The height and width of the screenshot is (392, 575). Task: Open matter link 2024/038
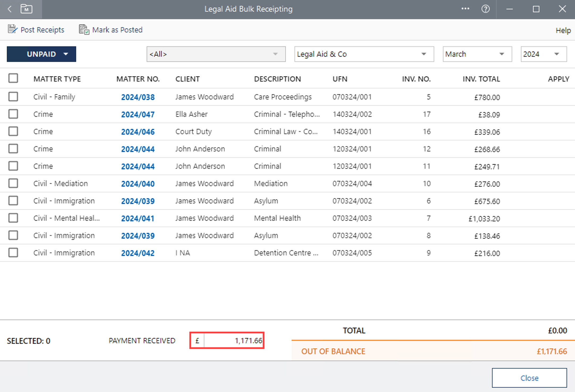pos(138,97)
